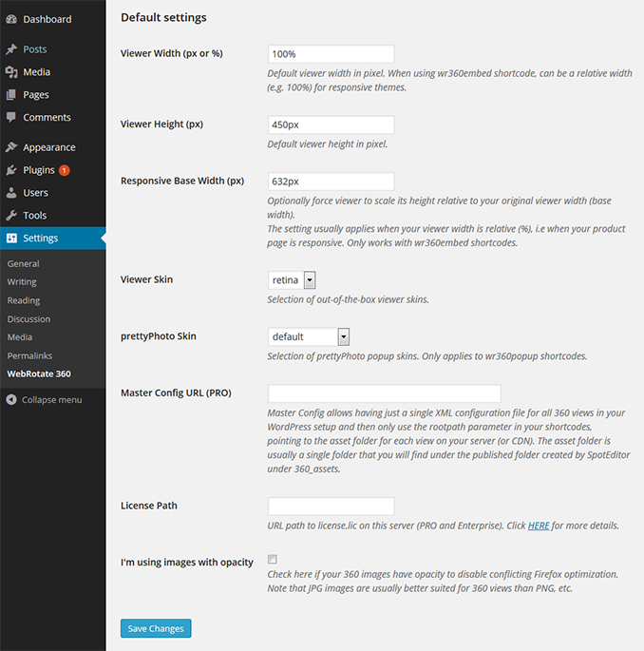The height and width of the screenshot is (651, 644).
Task: Click the Tools wrench icon
Action: click(11, 216)
